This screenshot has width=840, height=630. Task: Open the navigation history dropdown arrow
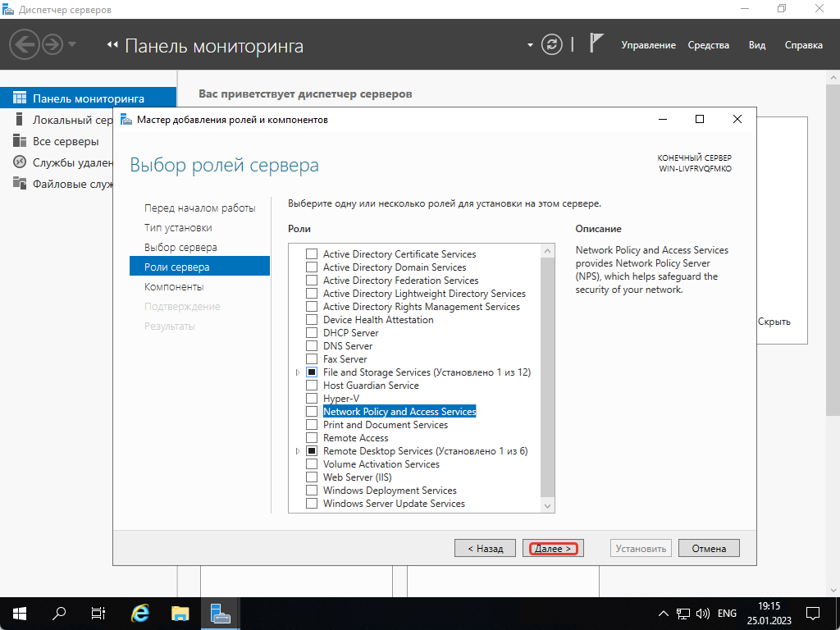[x=72, y=44]
